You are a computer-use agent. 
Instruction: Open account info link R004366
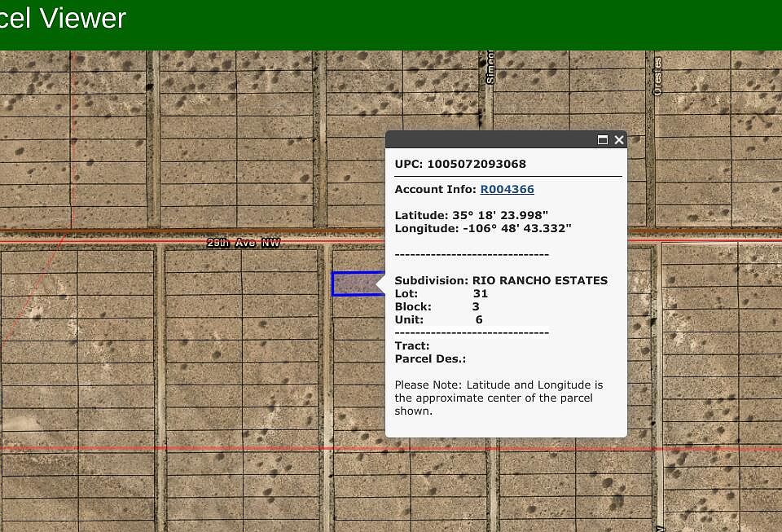pyautogui.click(x=507, y=190)
